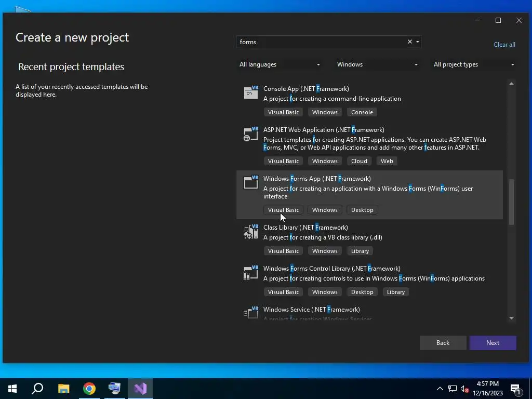532x399 pixels.
Task: Select Class Library (.NET Framework) title
Action: [x=305, y=228]
